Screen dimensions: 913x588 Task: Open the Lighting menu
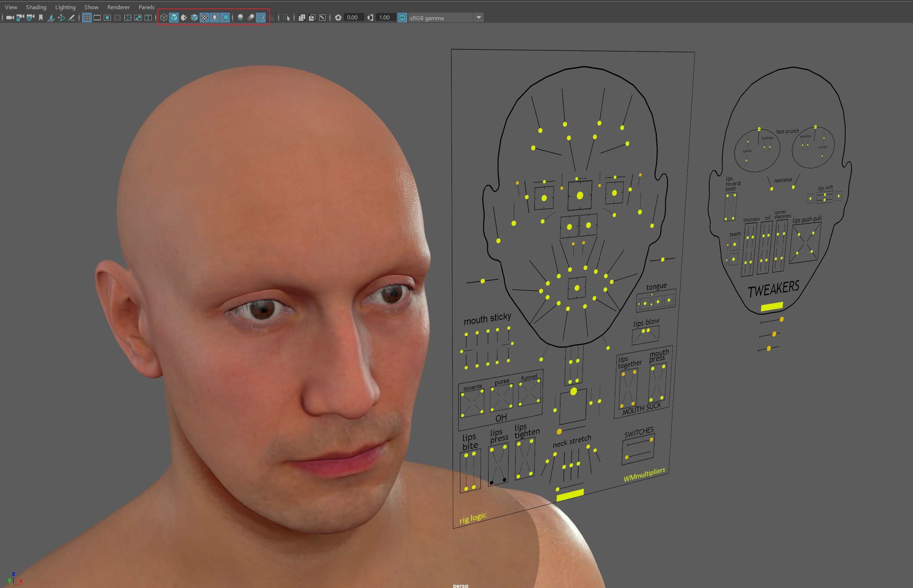coord(65,7)
